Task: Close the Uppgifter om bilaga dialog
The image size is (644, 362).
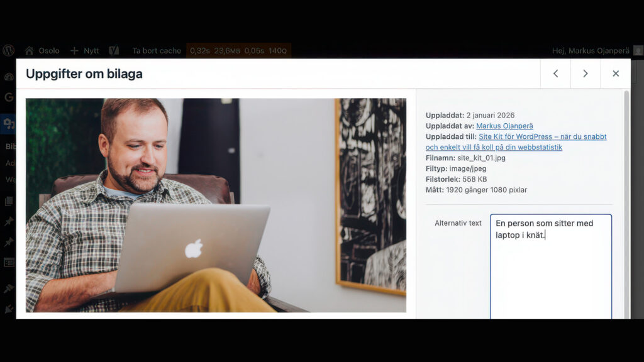Action: pyautogui.click(x=616, y=74)
